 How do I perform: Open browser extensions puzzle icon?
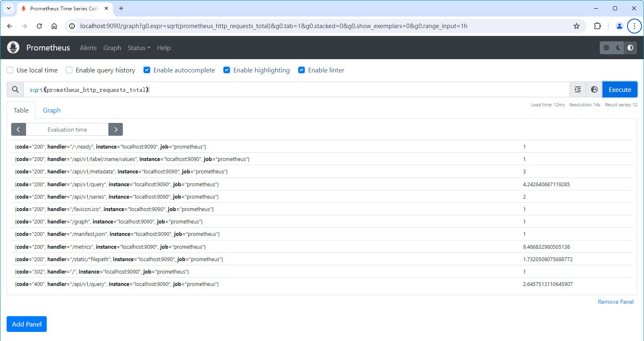(x=597, y=26)
